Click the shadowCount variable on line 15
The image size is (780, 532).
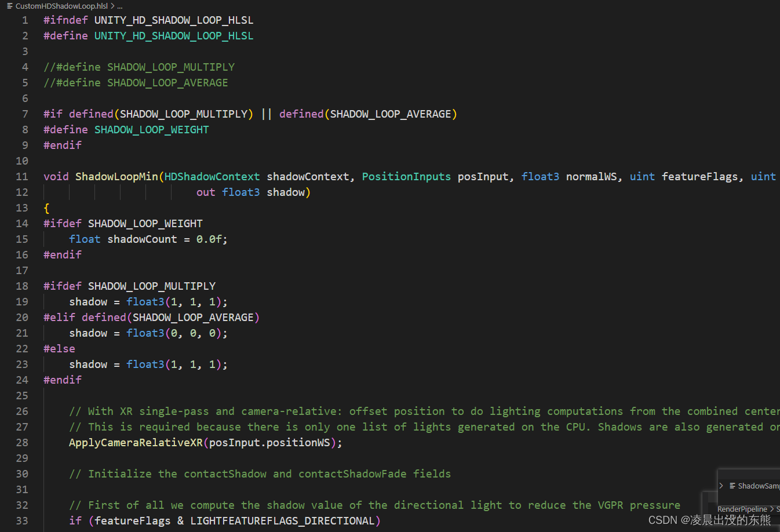click(x=142, y=239)
